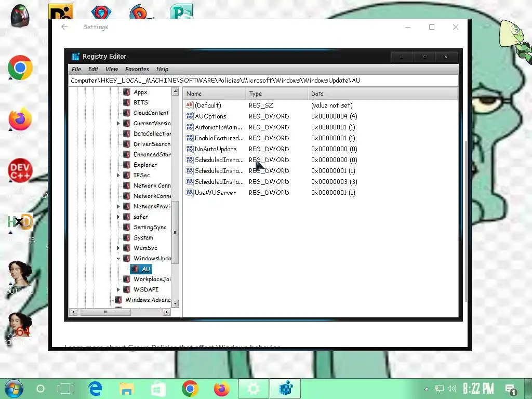Select the AUOptions value icon

pyautogui.click(x=190, y=116)
